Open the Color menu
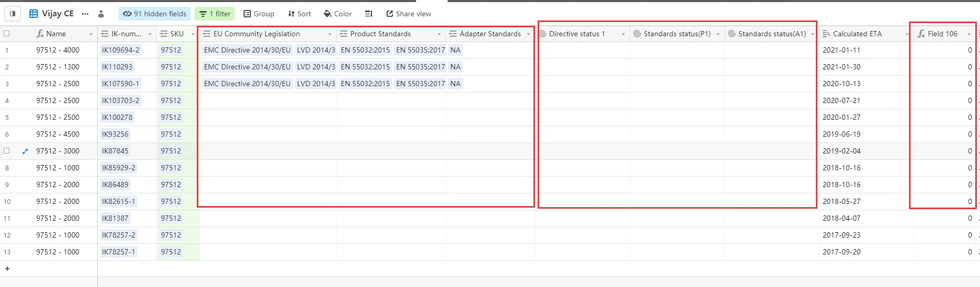Image resolution: width=980 pixels, height=287 pixels. 338,14
